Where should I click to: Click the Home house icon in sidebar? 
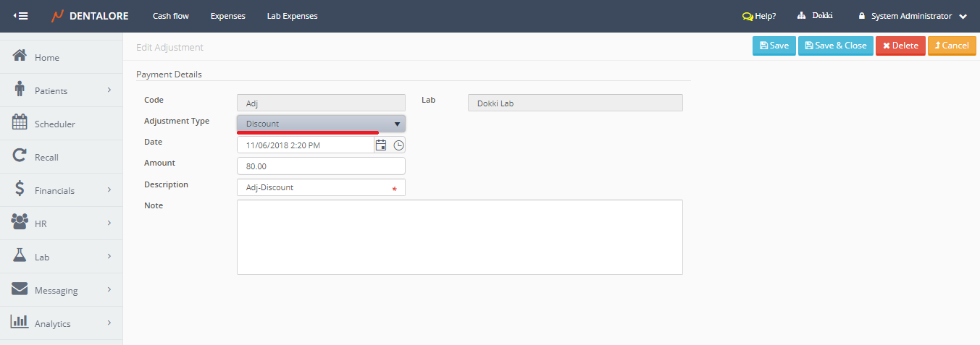(20, 56)
